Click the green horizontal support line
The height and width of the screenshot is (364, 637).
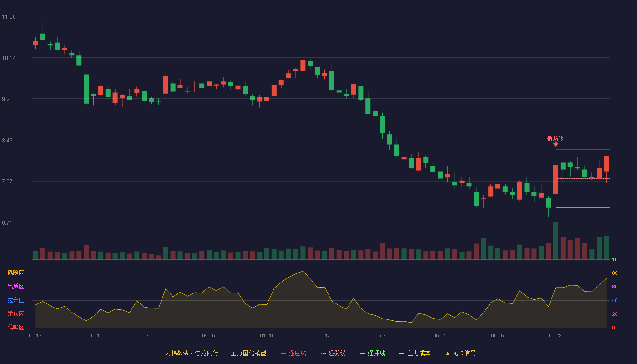tap(583, 208)
